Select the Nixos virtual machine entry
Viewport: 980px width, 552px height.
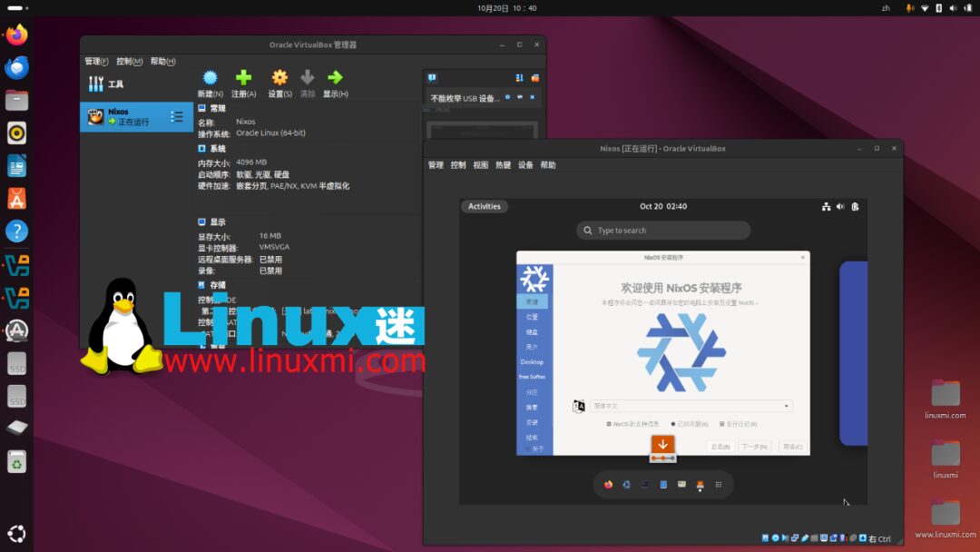[x=136, y=117]
